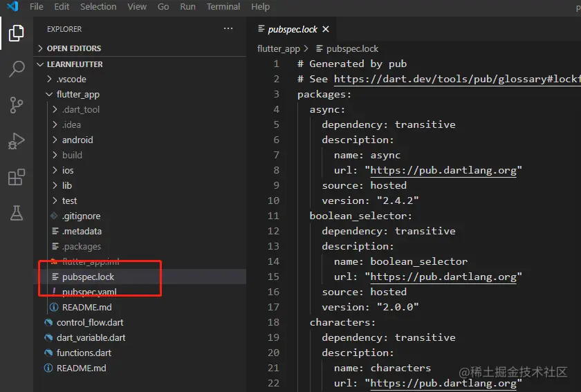Image resolution: width=581 pixels, height=392 pixels.
Task: Open the Run and Debug view
Action: point(17,141)
